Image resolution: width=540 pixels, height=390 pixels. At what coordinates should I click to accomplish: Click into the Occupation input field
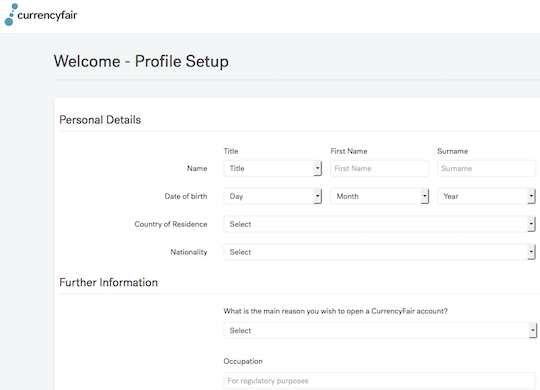380,381
